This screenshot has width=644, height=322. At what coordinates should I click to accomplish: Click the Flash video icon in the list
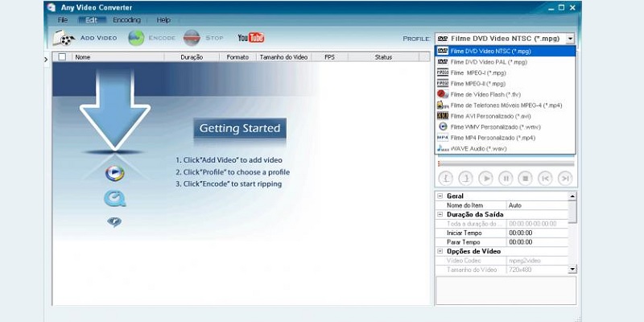click(442, 94)
